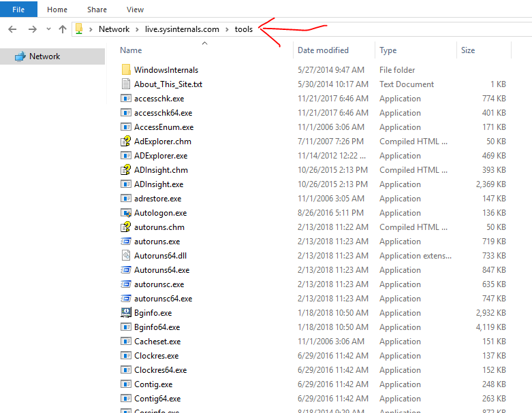Image resolution: width=532 pixels, height=413 pixels.
Task: Expand chevron after live.sysinternals.com breadcrumb
Action: pos(227,29)
